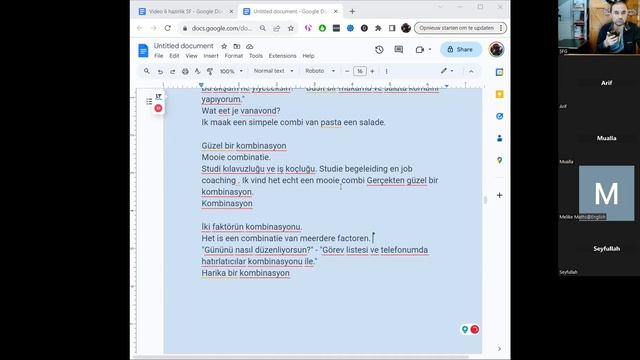Screen dimensions: 640x360
Task: Hide the menus with up chevron
Action: (471, 71)
